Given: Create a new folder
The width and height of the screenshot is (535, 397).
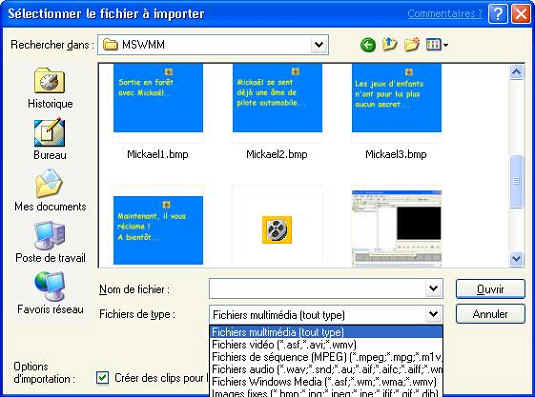Looking at the screenshot, I should click(411, 45).
